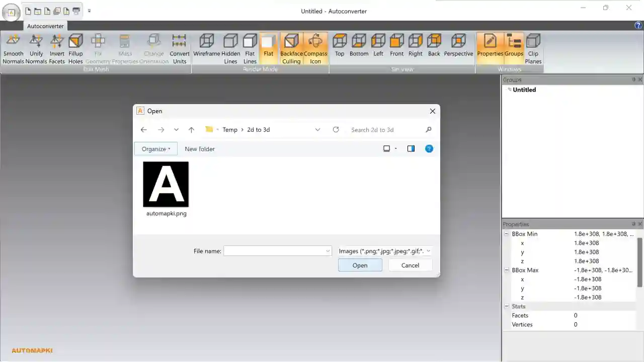Screen dimensions: 644x362
Task: Click the Cancel button
Action: pyautogui.click(x=410, y=265)
